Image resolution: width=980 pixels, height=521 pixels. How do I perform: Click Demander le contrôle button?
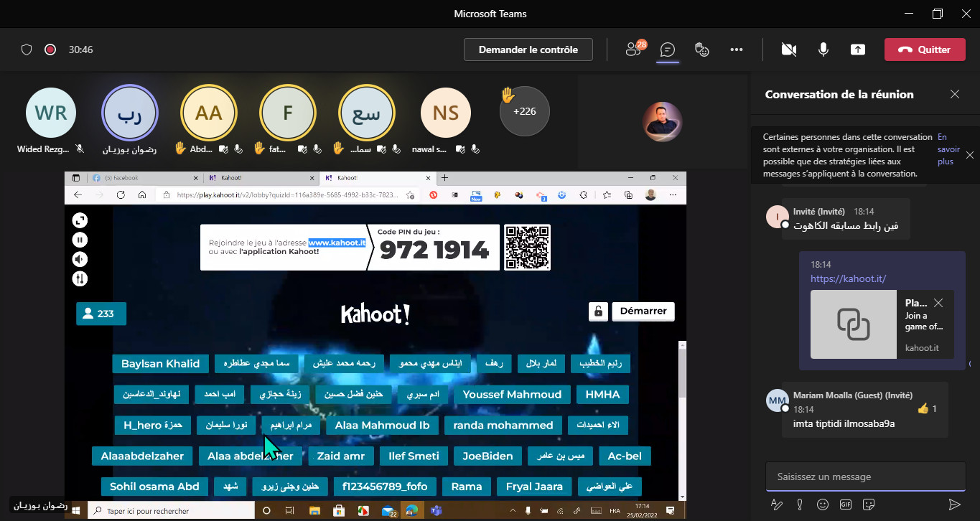click(528, 50)
